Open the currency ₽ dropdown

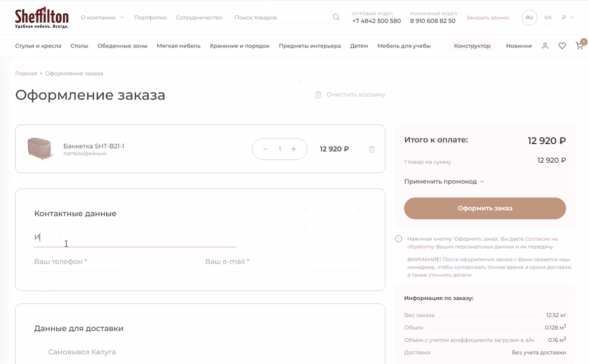click(x=568, y=17)
